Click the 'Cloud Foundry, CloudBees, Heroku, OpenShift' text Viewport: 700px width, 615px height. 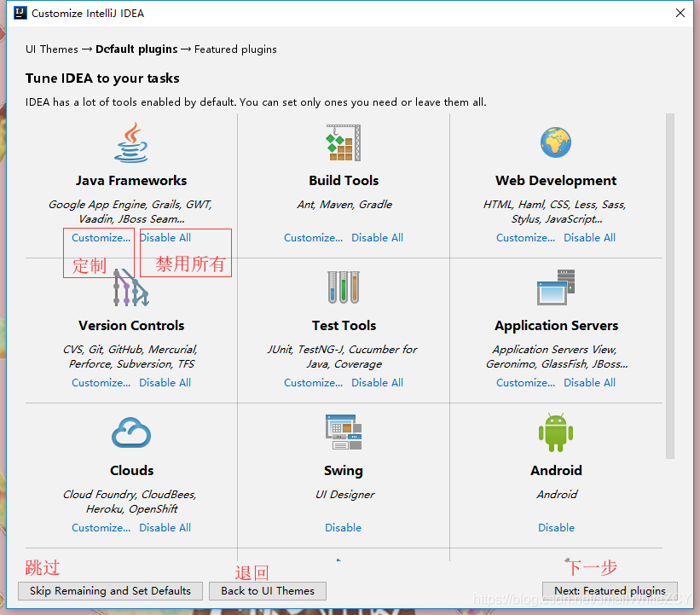[x=130, y=502]
